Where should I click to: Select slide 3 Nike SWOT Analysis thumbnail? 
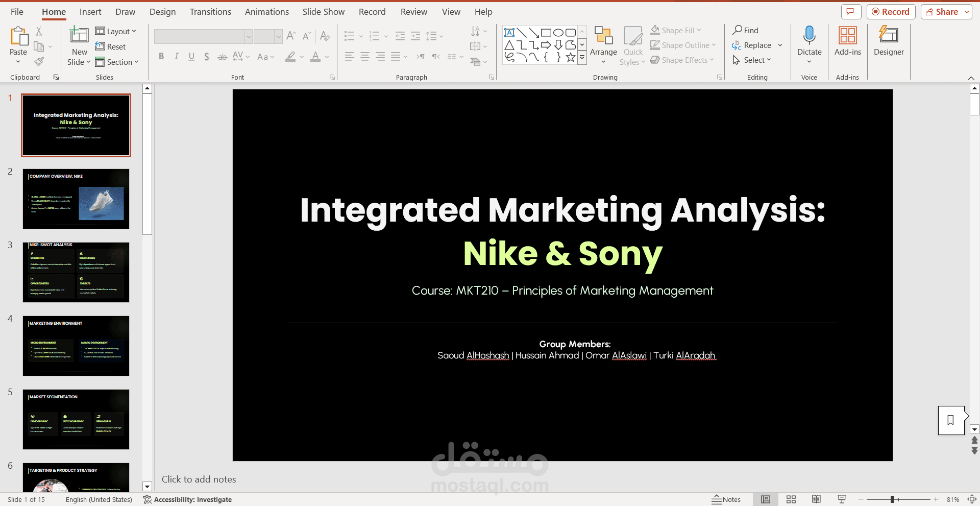[x=76, y=272]
